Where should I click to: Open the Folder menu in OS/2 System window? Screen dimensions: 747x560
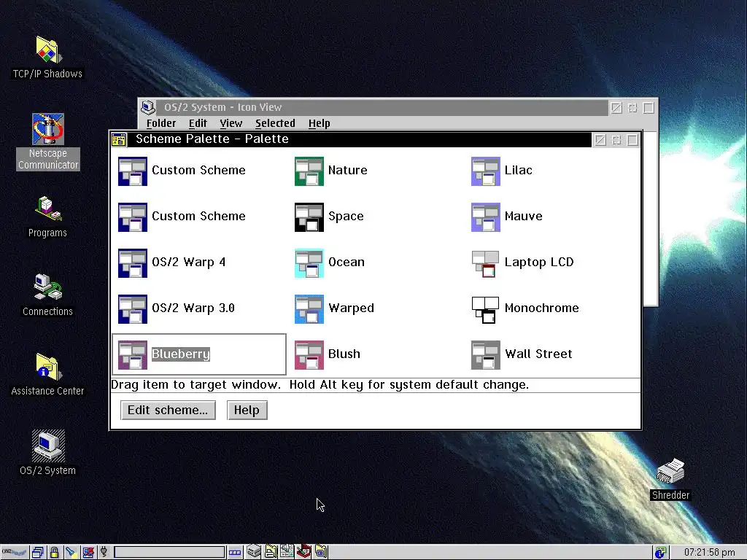[161, 123]
